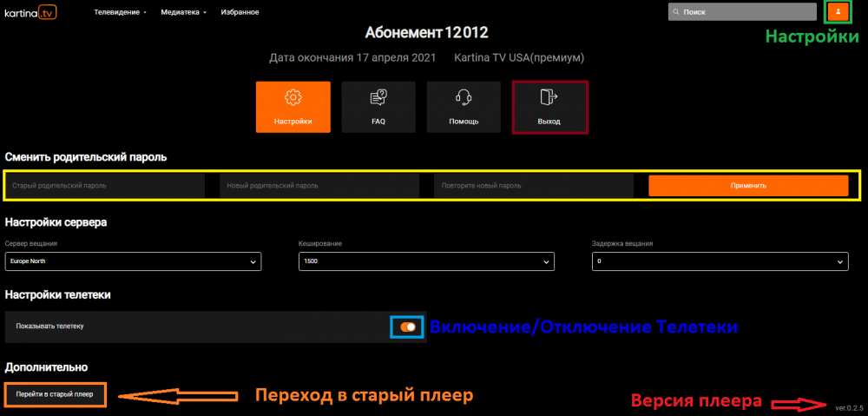Open the Задержка вещания dropdown

(x=720, y=261)
